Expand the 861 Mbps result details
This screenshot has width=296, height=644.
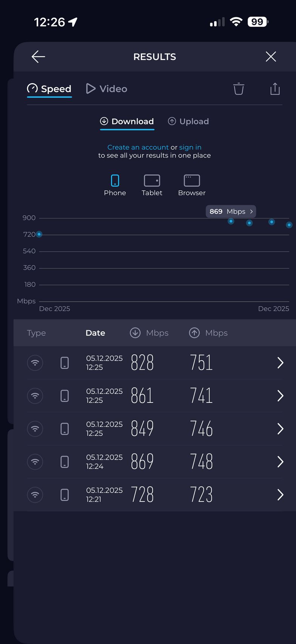[x=280, y=396]
